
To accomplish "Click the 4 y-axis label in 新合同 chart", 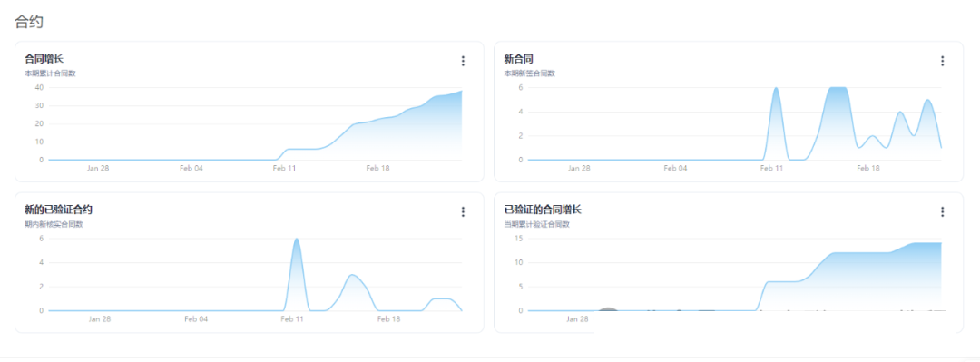I will pos(521,112).
